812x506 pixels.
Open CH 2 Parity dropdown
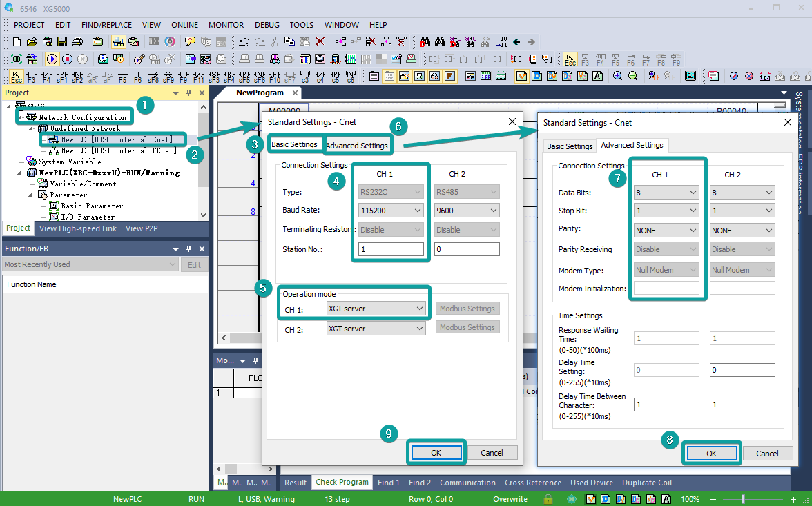pyautogui.click(x=742, y=230)
